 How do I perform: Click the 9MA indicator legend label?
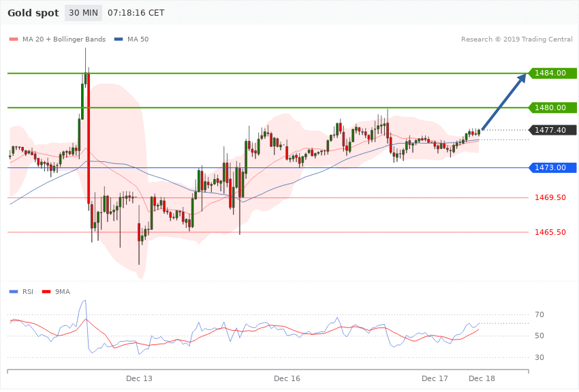tap(63, 292)
